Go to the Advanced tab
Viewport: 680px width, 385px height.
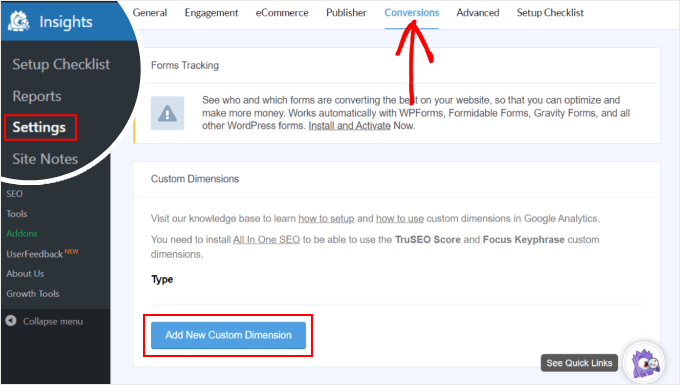coord(477,13)
